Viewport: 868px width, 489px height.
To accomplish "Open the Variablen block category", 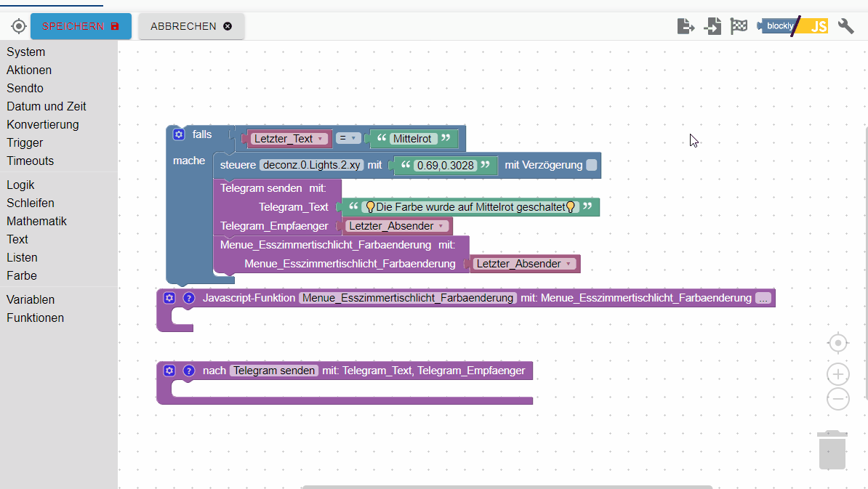I will (31, 300).
